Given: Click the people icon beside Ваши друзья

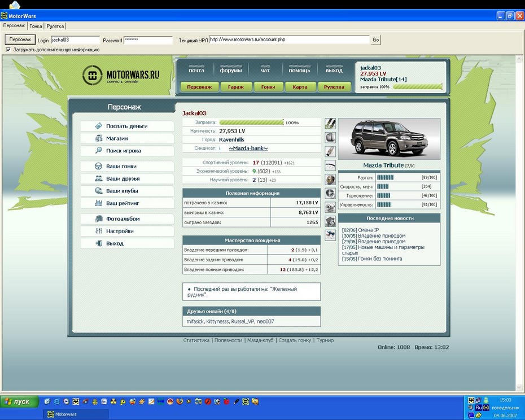Looking at the screenshot, I should point(98,178).
